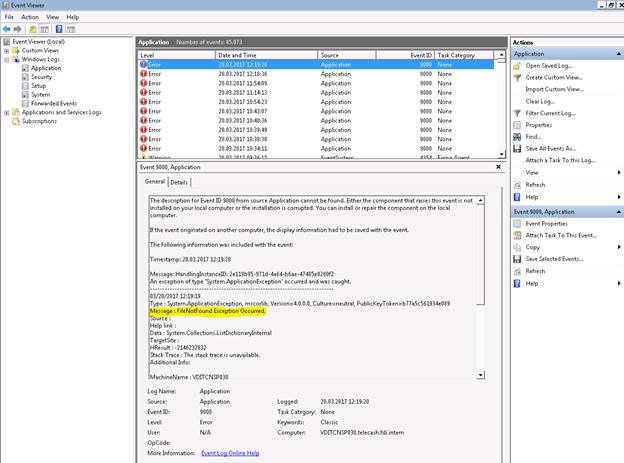624x463 pixels.
Task: Expand the Copy submenu arrow
Action: (x=619, y=247)
